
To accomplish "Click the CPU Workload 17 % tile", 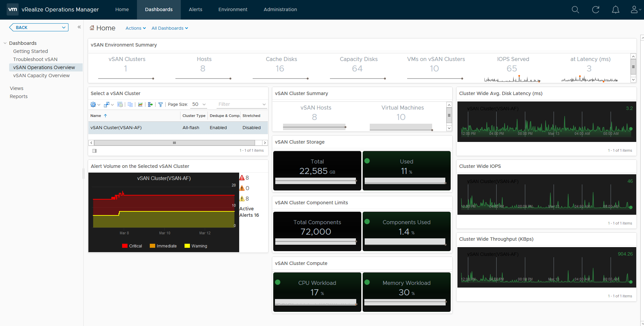I will tap(317, 292).
